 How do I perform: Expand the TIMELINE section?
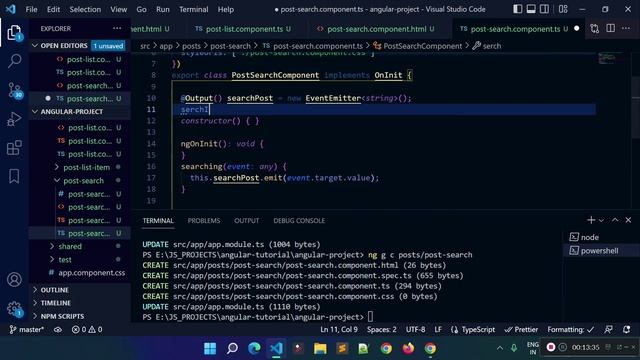click(x=56, y=303)
